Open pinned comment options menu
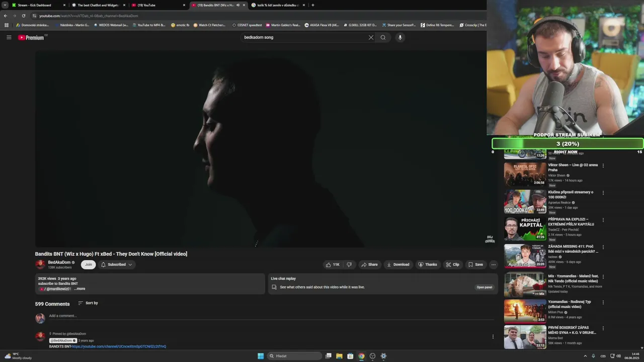Screen dimensions: 644x362 493,337
